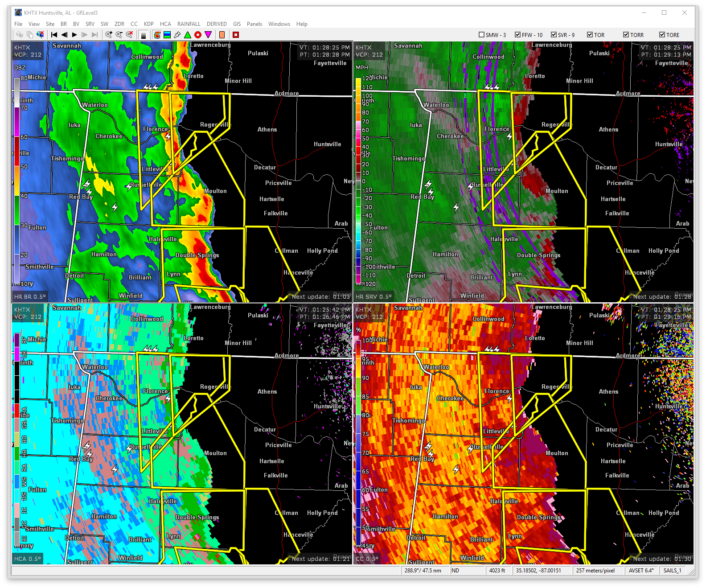
Task: Click the green triangle toolbar icon
Action: 188,35
